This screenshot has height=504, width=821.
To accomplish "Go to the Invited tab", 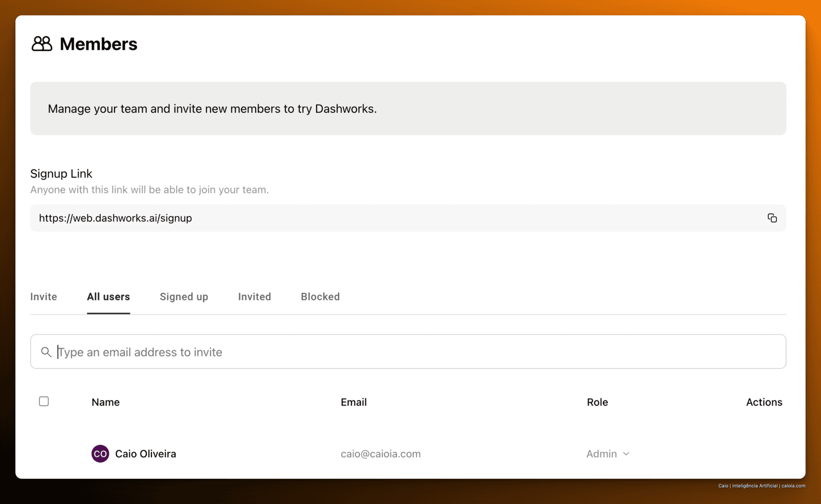I will click(x=255, y=297).
